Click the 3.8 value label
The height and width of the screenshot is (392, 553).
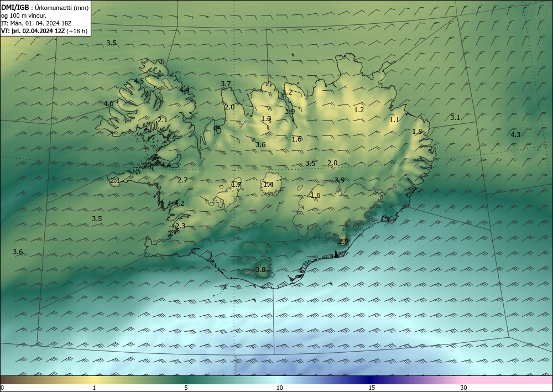260,270
